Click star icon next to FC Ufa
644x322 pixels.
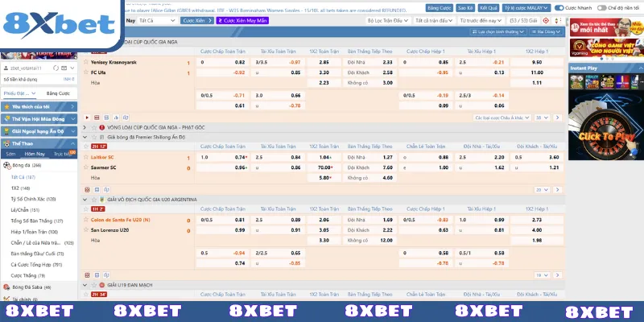point(87,72)
